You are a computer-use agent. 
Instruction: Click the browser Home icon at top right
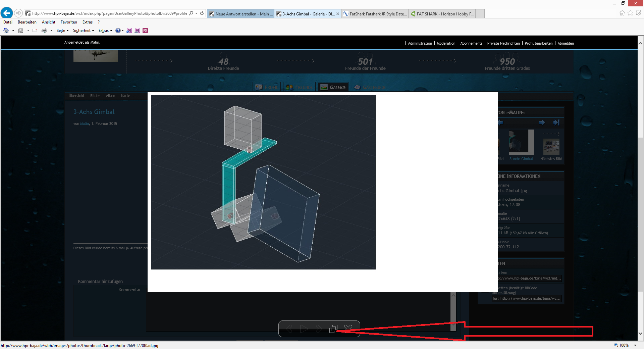pos(622,13)
